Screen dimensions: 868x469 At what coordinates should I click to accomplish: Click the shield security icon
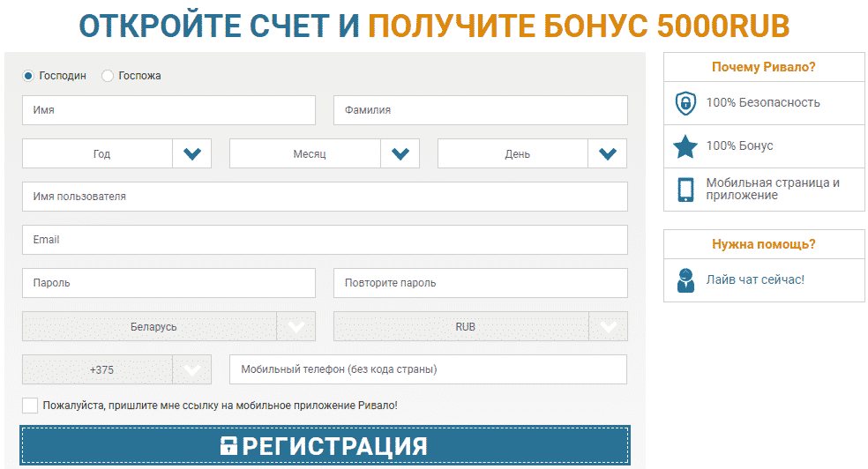(685, 103)
